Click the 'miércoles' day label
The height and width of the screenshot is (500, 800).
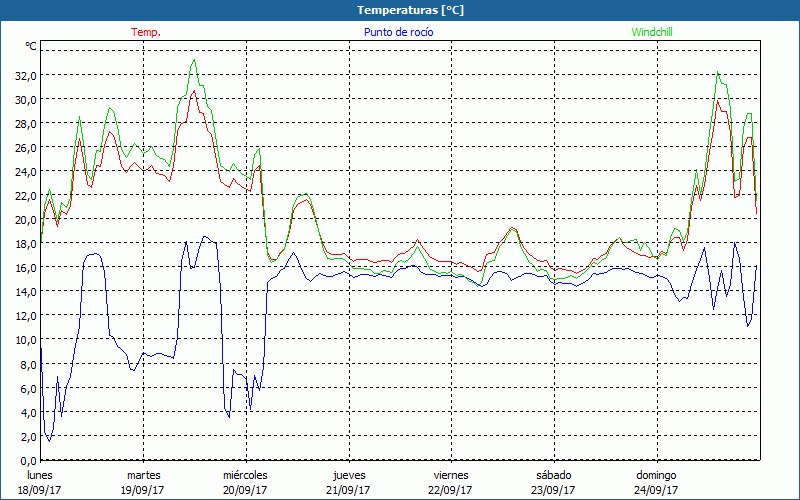(x=245, y=474)
